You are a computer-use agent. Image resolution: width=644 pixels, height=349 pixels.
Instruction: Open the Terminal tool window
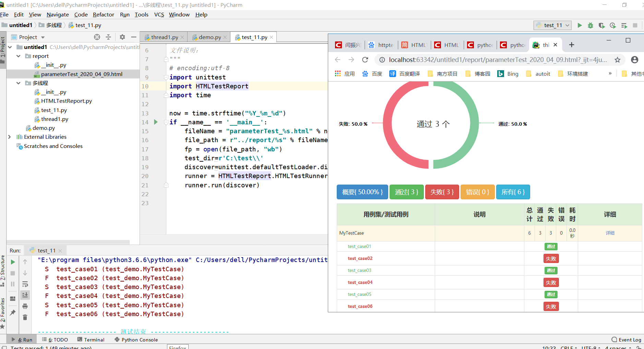click(91, 339)
